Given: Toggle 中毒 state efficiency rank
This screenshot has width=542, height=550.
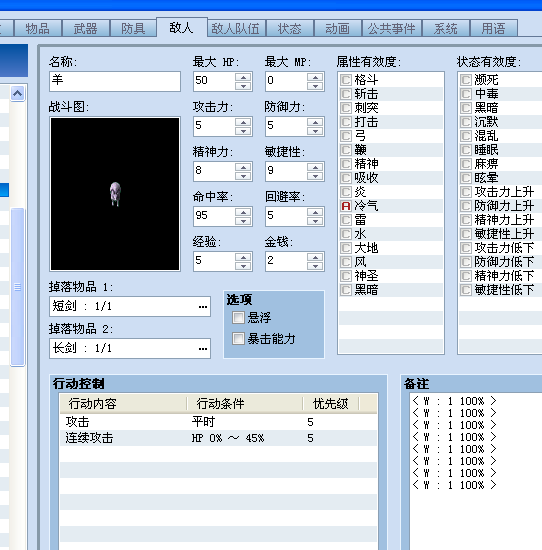Looking at the screenshot, I should (466, 94).
